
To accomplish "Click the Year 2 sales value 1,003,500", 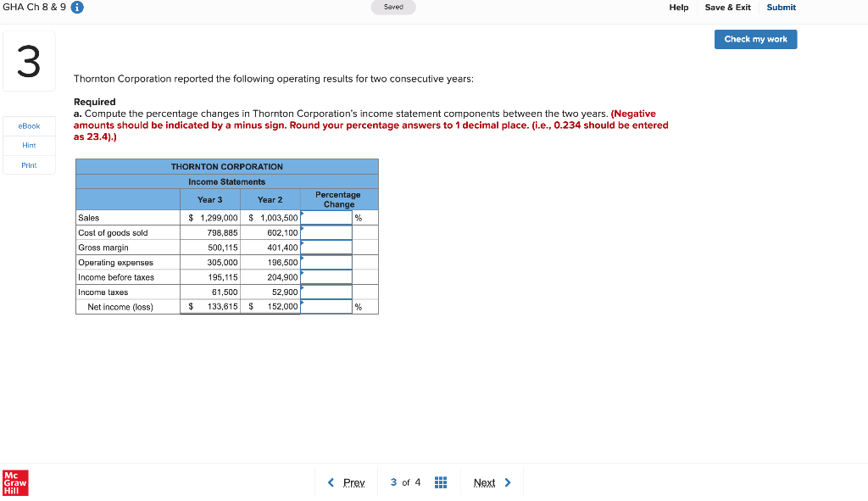I will [x=279, y=218].
